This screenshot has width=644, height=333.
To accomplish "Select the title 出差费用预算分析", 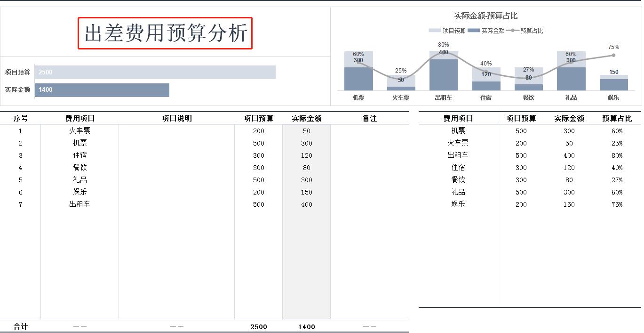I will 165,34.
